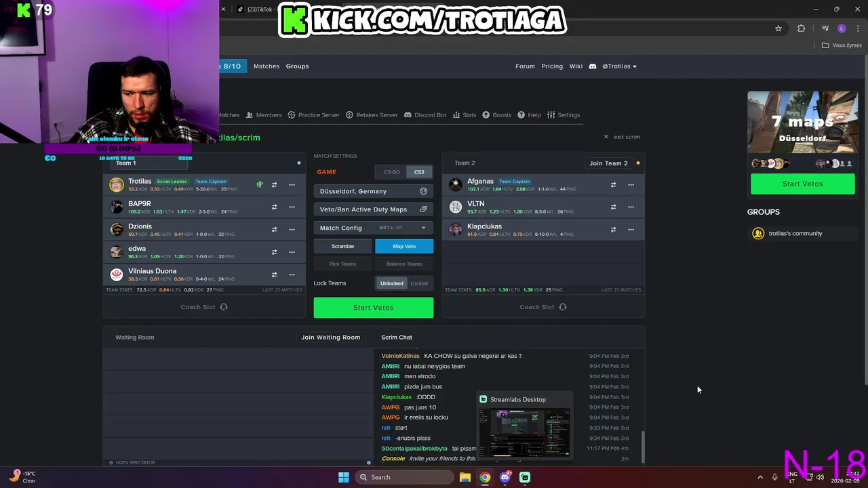The height and width of the screenshot is (488, 868).
Task: Open the Discord icon in header
Action: pos(592,66)
